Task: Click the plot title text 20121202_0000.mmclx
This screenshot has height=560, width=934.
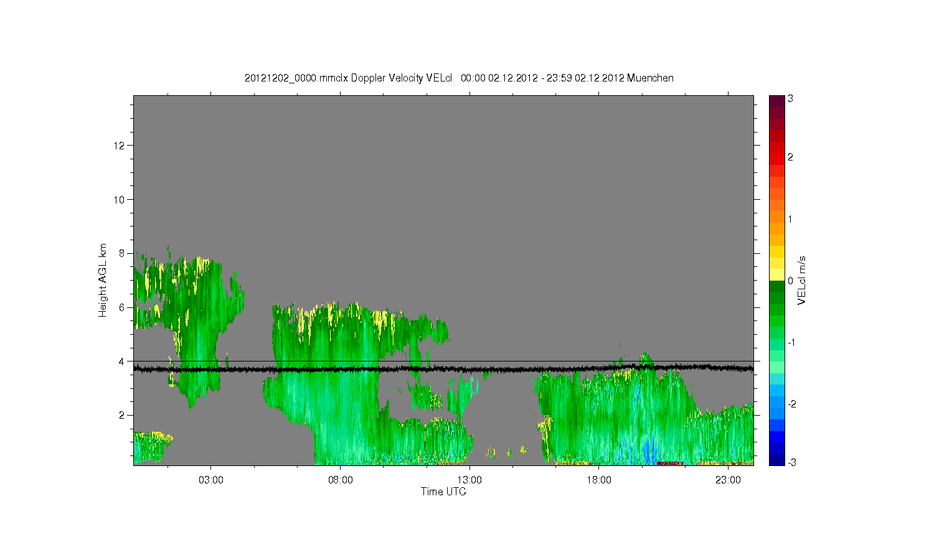Action: pyautogui.click(x=296, y=78)
